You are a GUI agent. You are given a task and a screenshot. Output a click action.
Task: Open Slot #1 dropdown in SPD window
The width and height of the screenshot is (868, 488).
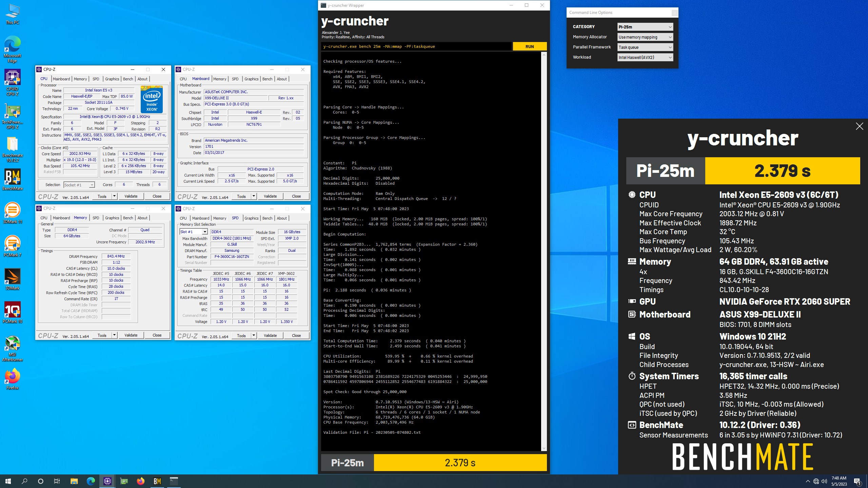[193, 232]
